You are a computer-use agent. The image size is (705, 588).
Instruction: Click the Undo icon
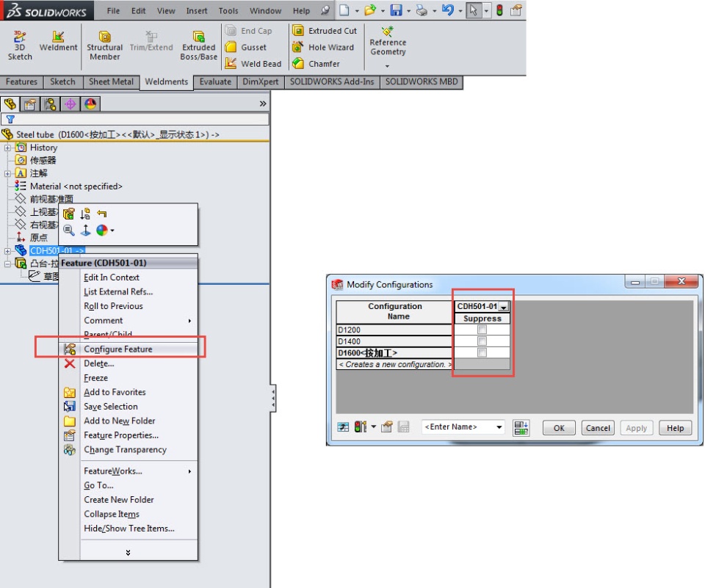point(447,10)
